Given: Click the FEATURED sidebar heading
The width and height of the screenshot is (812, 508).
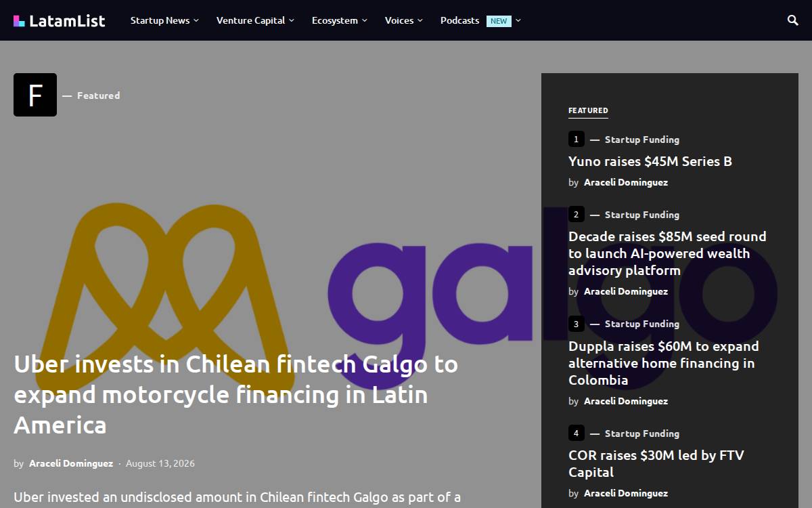Looking at the screenshot, I should pos(588,110).
